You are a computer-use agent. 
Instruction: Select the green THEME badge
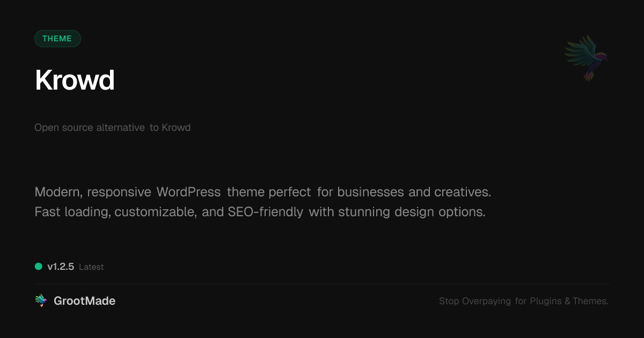coord(57,39)
